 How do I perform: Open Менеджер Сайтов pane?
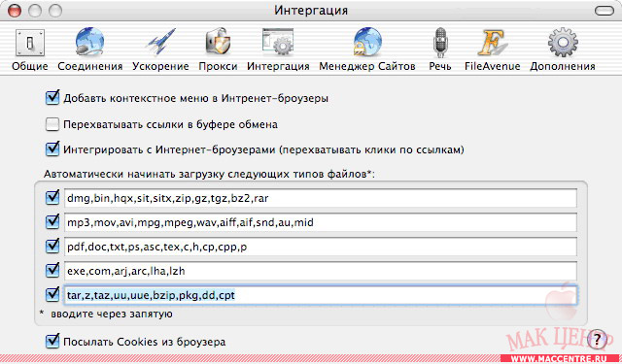click(x=367, y=50)
